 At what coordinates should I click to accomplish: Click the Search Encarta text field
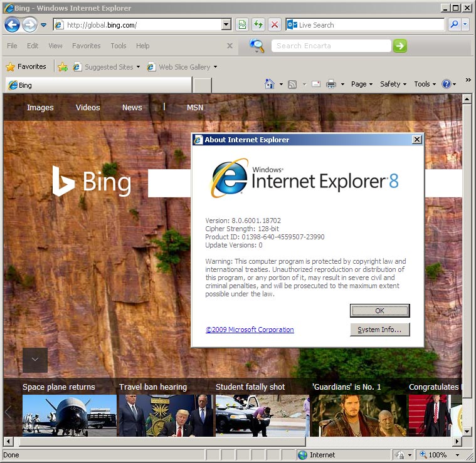(331, 46)
